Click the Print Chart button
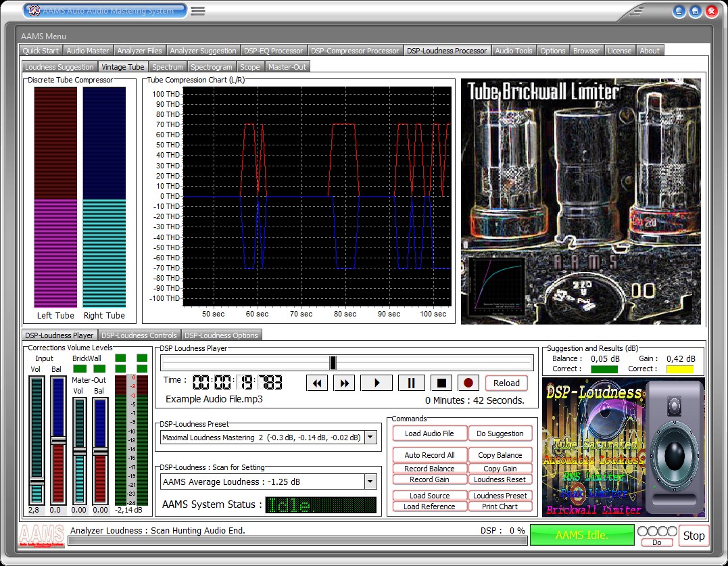The width and height of the screenshot is (728, 566). 500,506
